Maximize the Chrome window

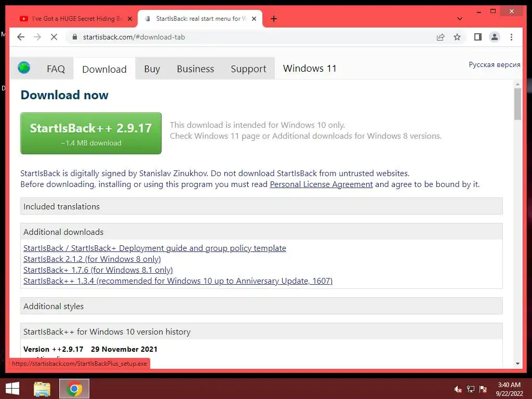point(493,11)
